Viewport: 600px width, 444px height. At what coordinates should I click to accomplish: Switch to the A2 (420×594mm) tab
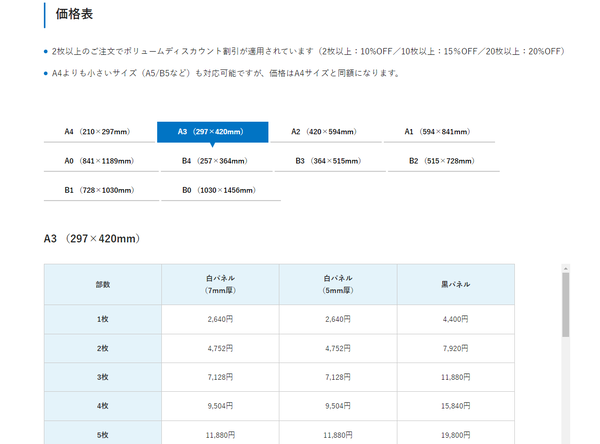point(326,132)
